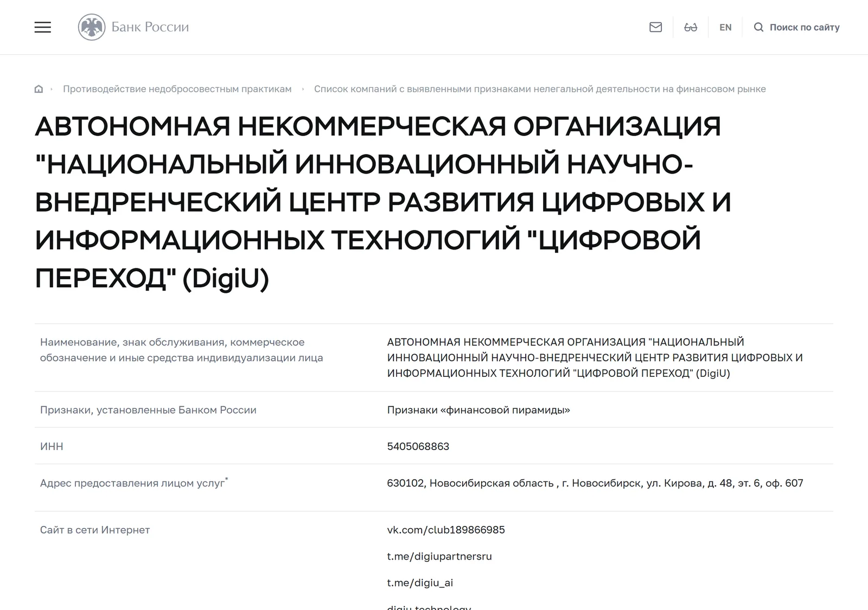Click the t.me/digiu_ai entry
Screen dimensions: 868x610
click(x=419, y=583)
